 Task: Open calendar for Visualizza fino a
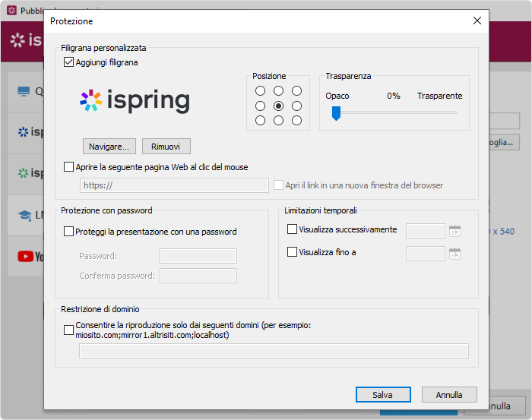(x=454, y=254)
